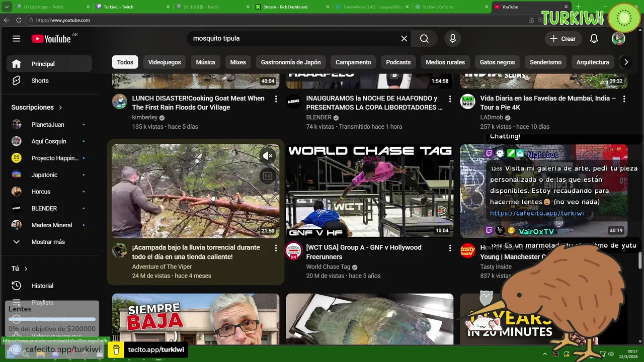Select the Arquitectura filter chip

click(x=593, y=62)
